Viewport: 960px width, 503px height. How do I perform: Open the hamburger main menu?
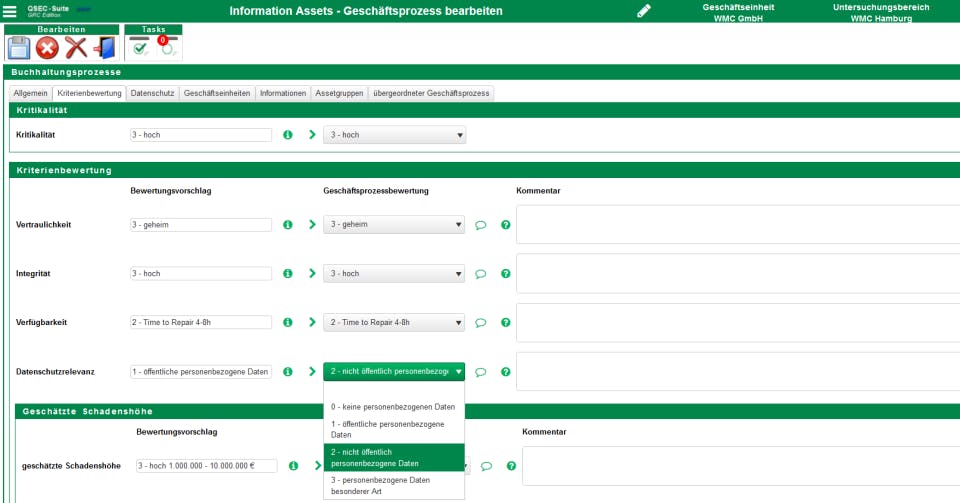pos(10,11)
